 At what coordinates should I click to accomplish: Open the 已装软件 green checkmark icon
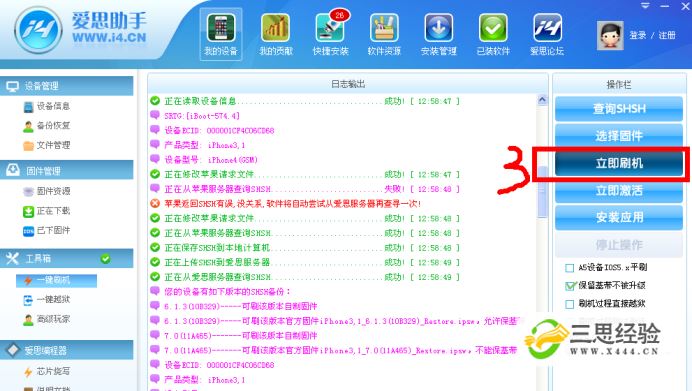pyautogui.click(x=493, y=34)
